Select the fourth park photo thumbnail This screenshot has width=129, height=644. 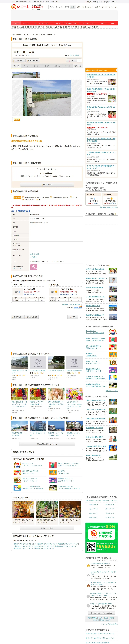click(x=37, y=75)
